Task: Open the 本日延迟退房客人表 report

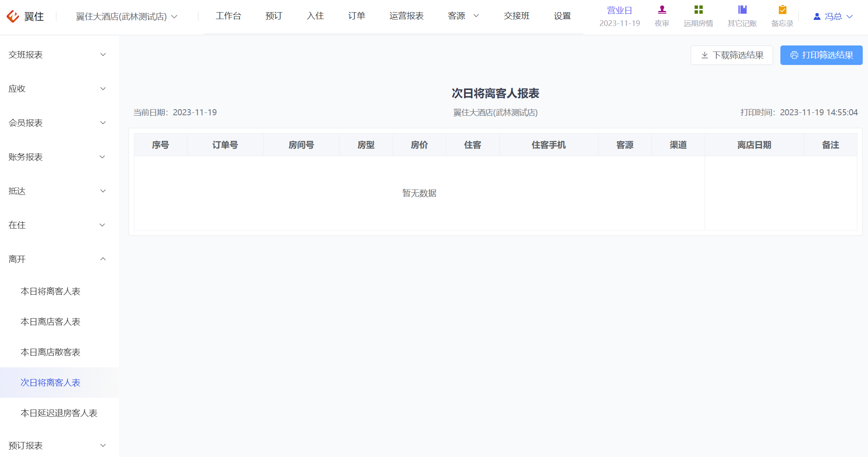Action: point(59,413)
